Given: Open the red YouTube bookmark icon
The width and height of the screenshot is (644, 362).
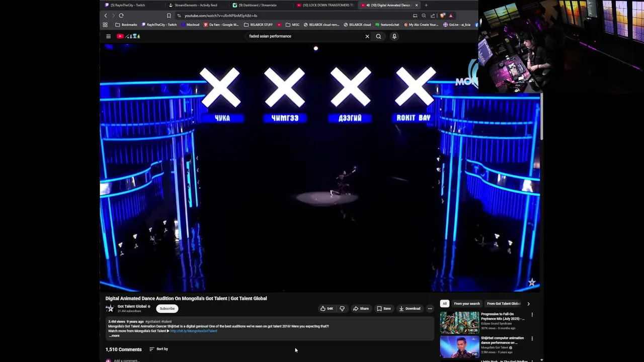Looking at the screenshot, I should 279,25.
